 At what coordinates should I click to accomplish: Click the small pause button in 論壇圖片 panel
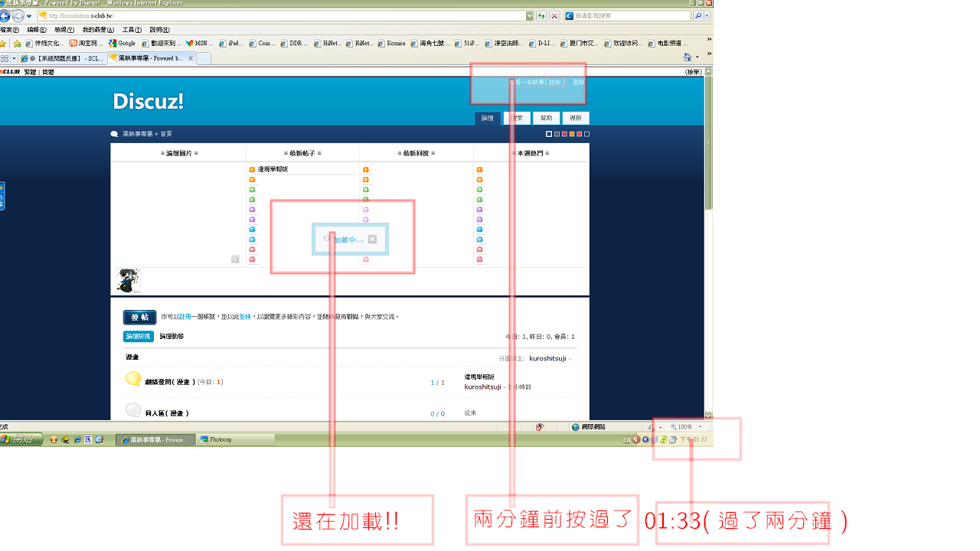[x=235, y=259]
